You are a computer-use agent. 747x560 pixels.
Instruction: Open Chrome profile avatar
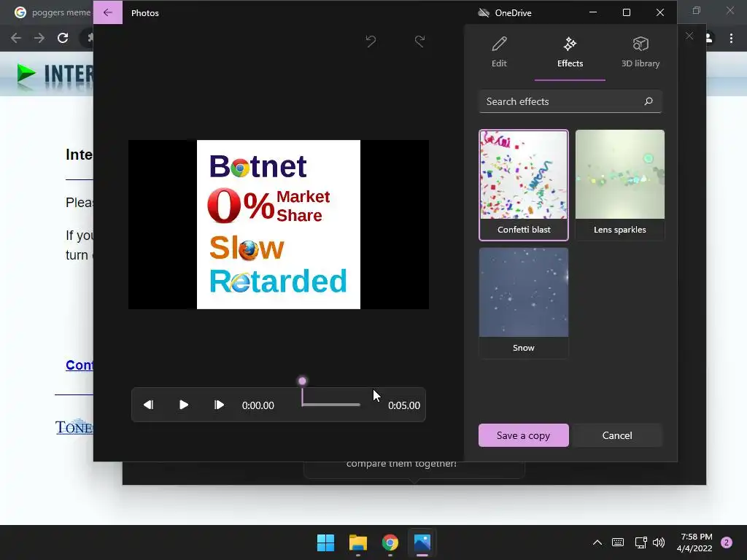click(x=709, y=38)
